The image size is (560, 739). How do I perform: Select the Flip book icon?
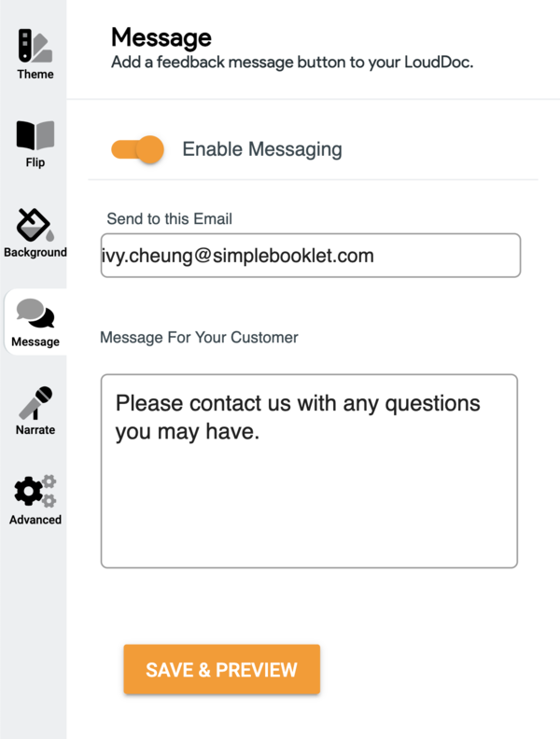click(35, 136)
